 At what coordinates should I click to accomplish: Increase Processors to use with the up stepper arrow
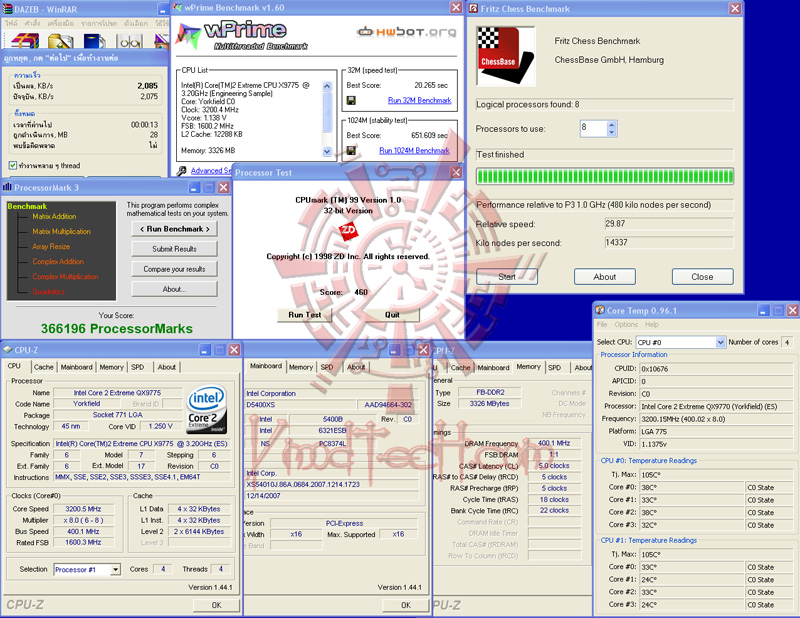click(x=612, y=125)
